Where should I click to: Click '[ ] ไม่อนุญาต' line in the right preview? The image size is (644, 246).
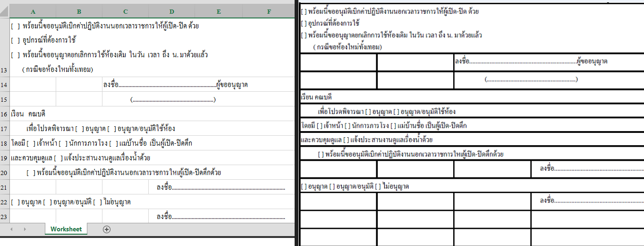[355, 186]
